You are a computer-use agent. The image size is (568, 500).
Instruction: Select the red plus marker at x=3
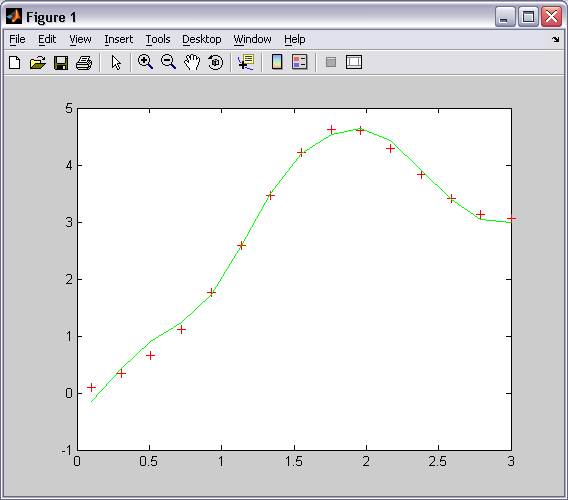(x=511, y=218)
